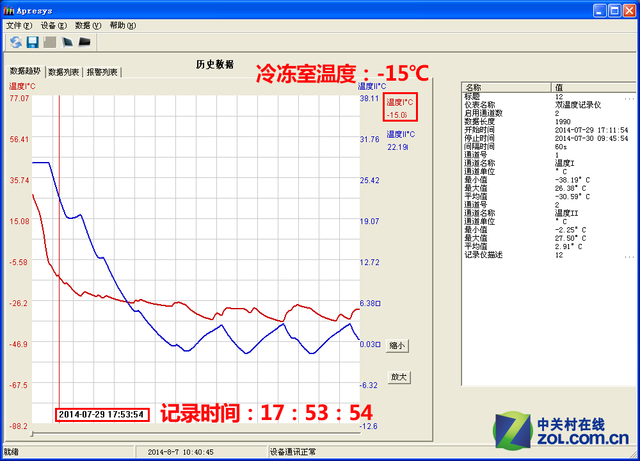Switch to the 数据列表 tab
Viewport: 640px width, 461px height.
(64, 72)
